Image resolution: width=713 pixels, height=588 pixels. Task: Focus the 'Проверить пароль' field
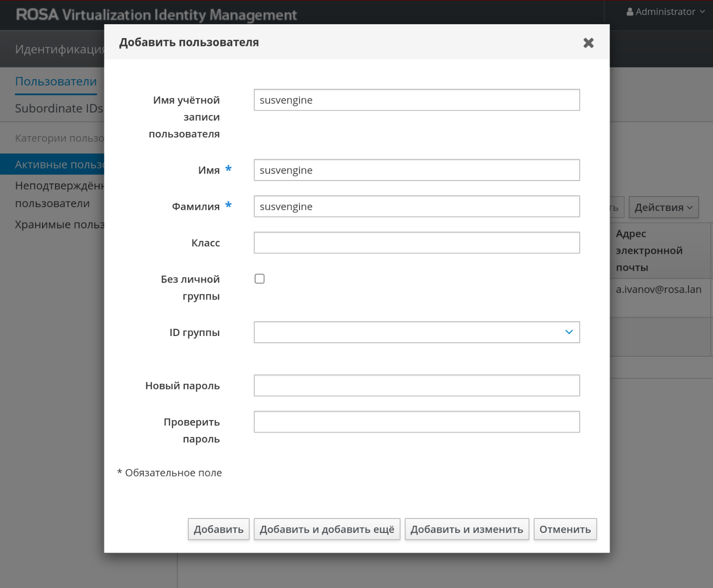(416, 422)
